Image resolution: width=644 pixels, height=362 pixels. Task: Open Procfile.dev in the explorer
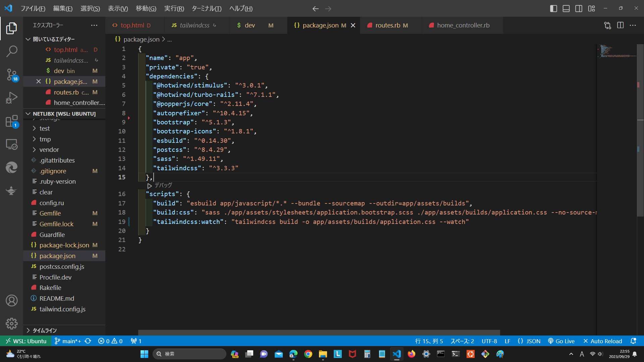click(x=64, y=277)
